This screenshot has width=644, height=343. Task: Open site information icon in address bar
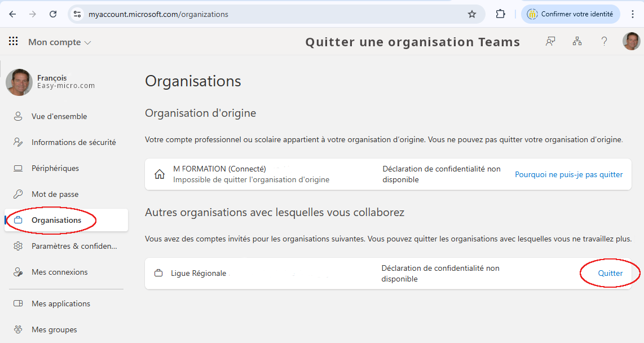(77, 14)
